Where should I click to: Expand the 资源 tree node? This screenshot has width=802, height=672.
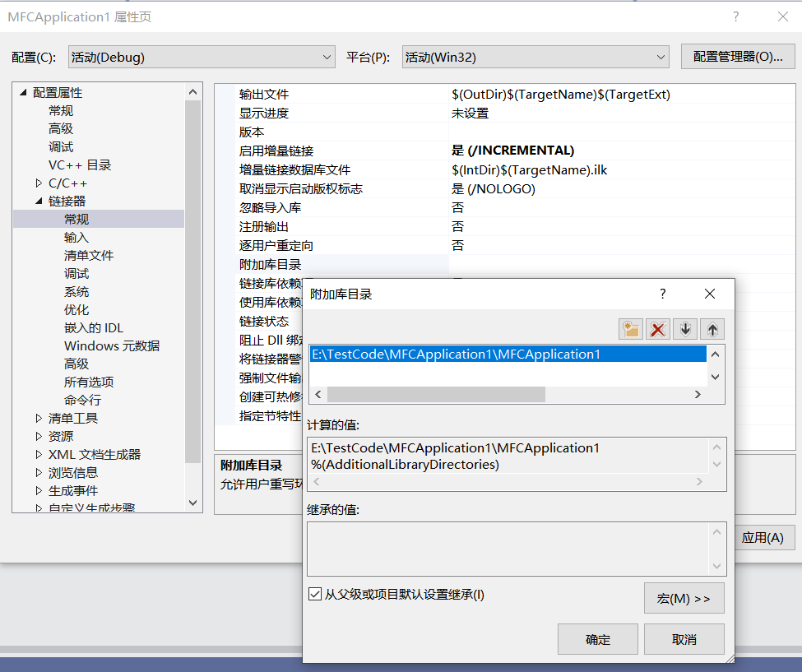tap(39, 436)
